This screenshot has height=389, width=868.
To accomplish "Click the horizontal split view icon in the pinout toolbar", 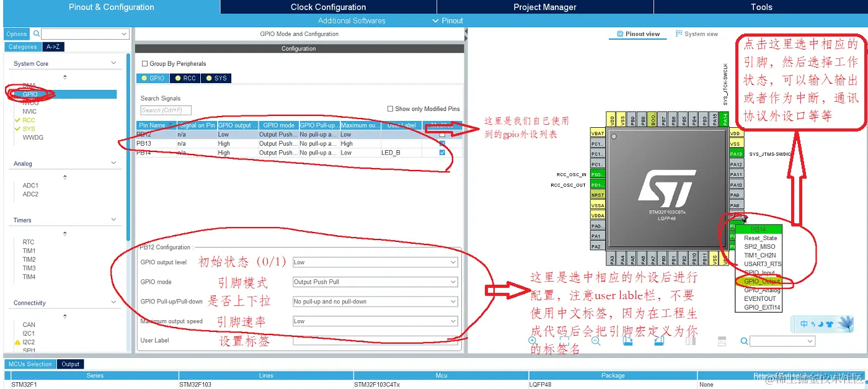I will (x=722, y=341).
